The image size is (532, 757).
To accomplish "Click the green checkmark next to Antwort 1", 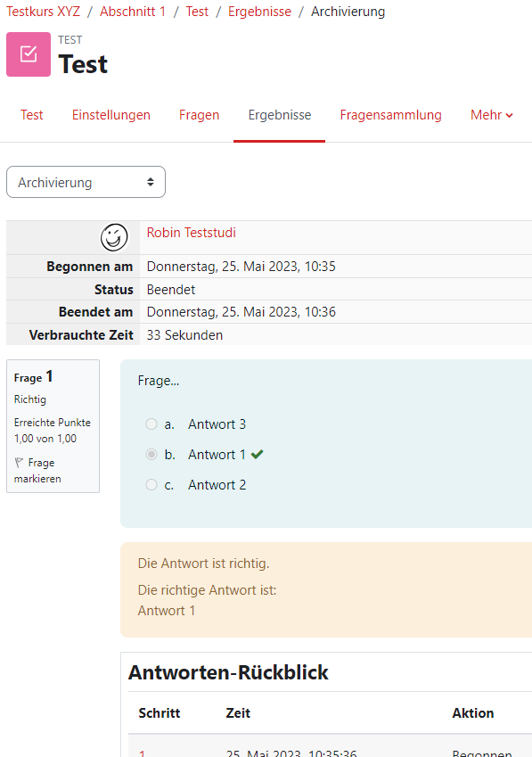I will 257,455.
